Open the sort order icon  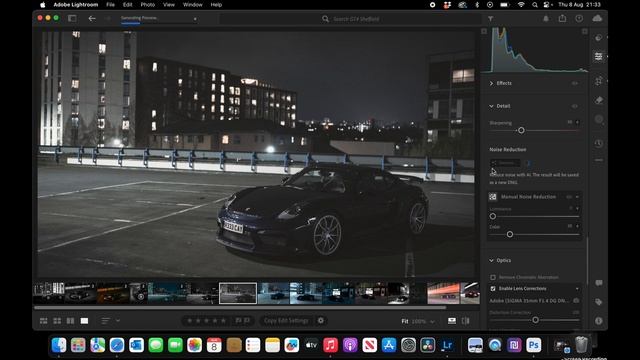[x=105, y=321]
